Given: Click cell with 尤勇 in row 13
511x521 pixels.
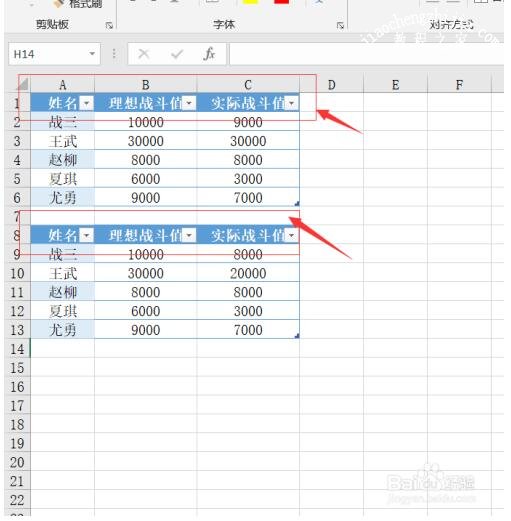Looking at the screenshot, I should coord(62,330).
